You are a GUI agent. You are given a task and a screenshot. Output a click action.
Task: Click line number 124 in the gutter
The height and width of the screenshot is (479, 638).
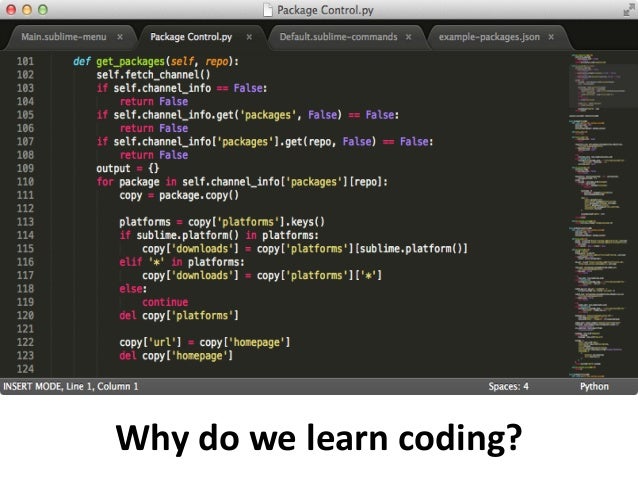click(25, 369)
